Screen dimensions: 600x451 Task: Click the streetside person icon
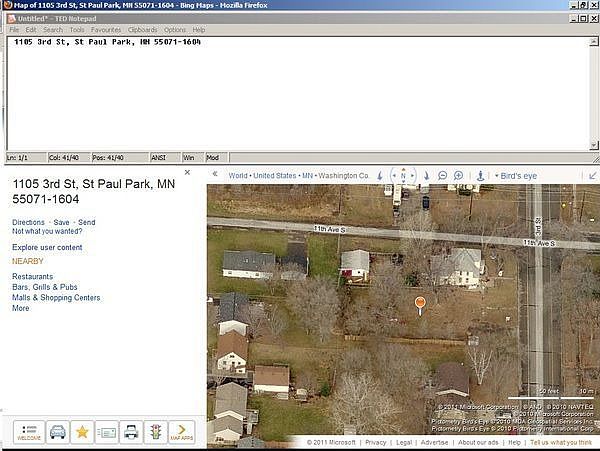click(x=480, y=176)
